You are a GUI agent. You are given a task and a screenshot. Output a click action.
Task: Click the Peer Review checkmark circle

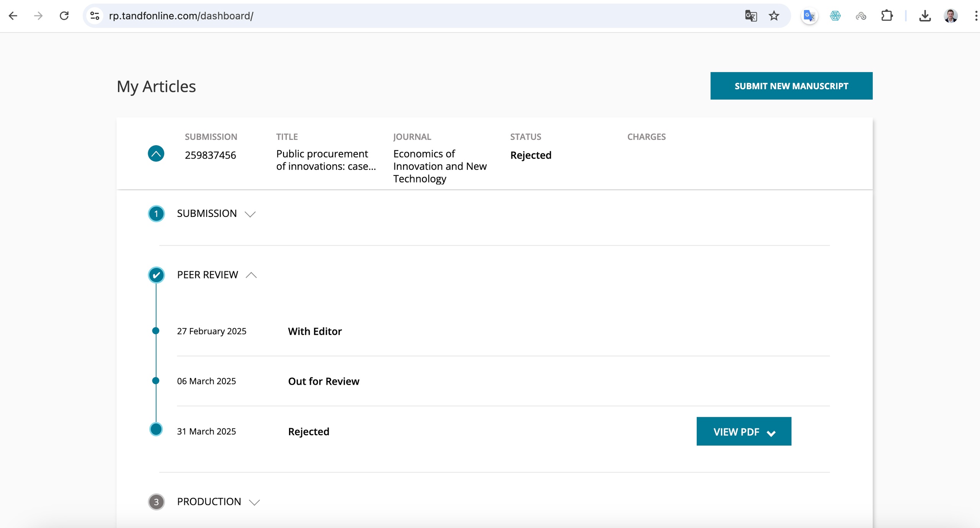point(156,275)
